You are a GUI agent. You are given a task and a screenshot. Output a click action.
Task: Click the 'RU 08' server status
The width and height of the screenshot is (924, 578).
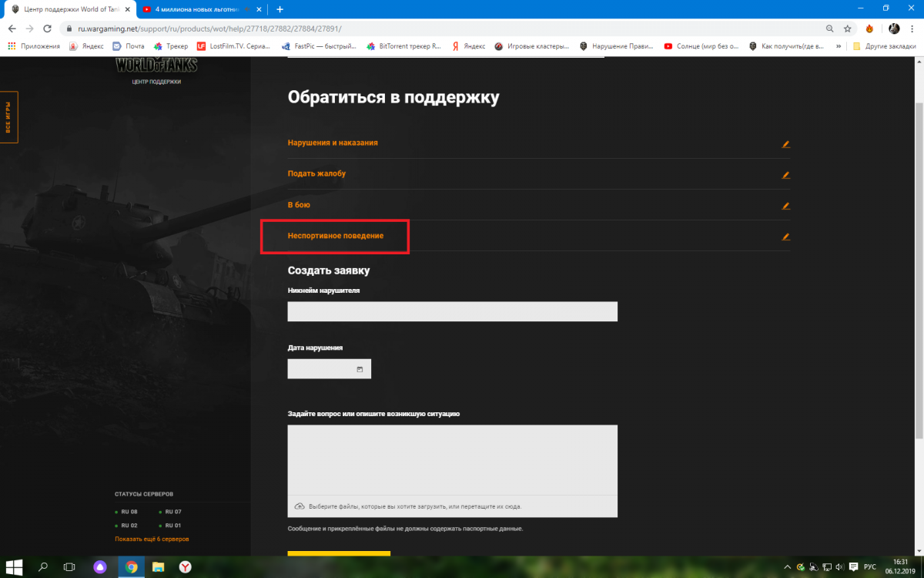point(126,512)
